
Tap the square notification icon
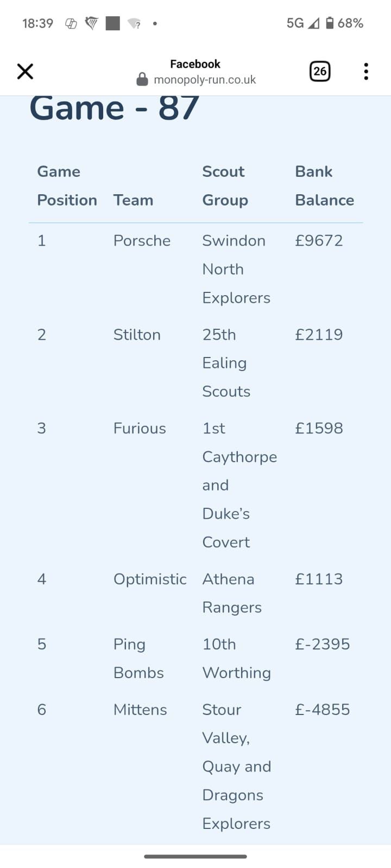pos(112,23)
